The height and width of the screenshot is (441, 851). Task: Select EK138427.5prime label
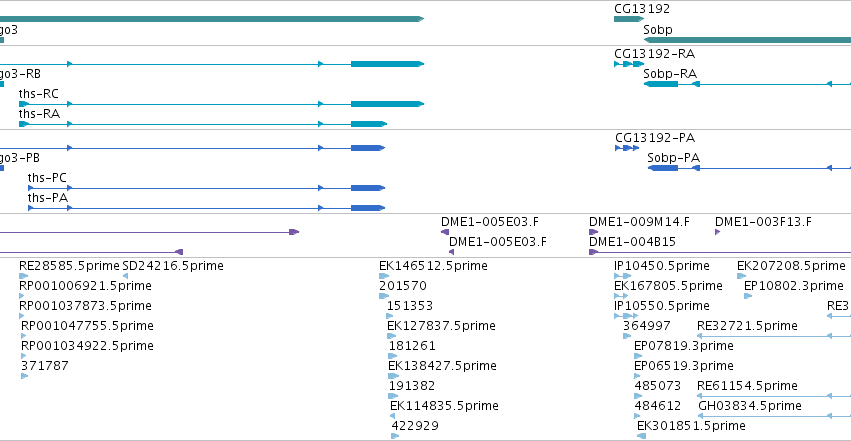click(442, 366)
